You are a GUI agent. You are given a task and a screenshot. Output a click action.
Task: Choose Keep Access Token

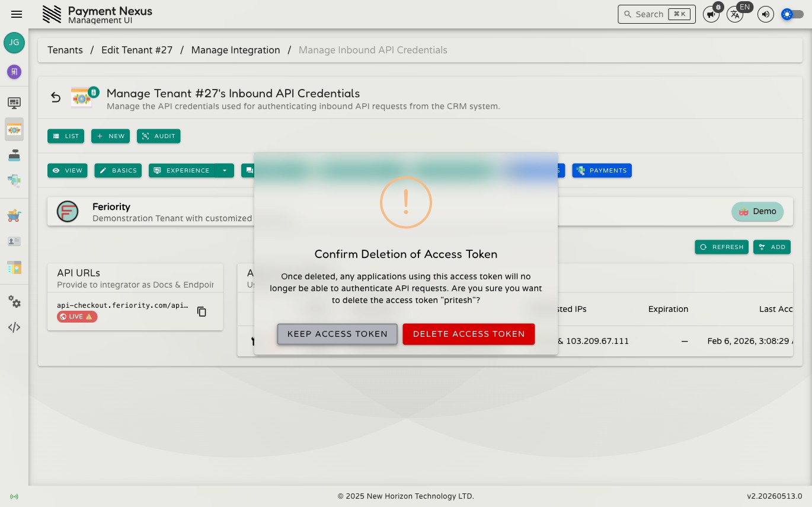(x=337, y=334)
